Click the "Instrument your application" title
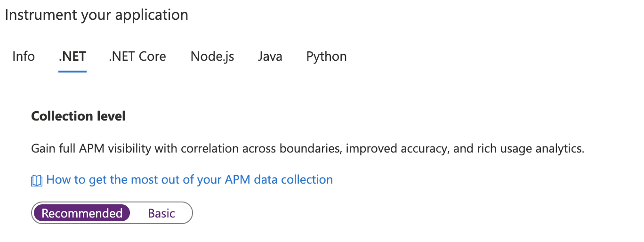 tap(97, 15)
